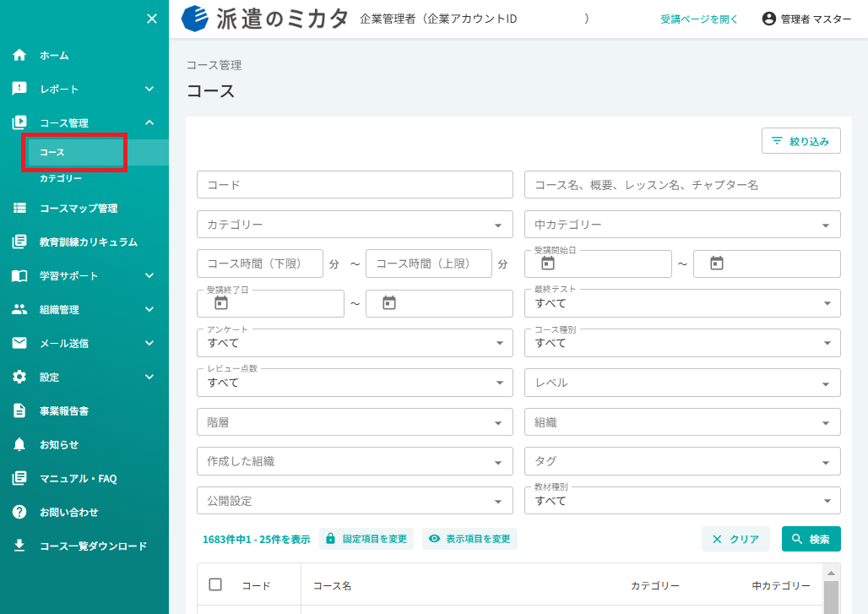The width and height of the screenshot is (868, 614).
Task: Click the home icon in sidebar
Action: 19,55
